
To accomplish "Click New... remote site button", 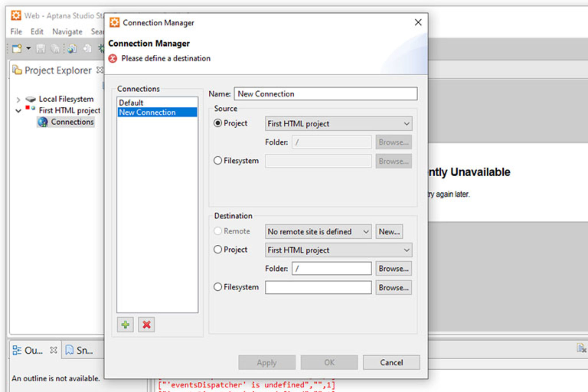I will 389,231.
